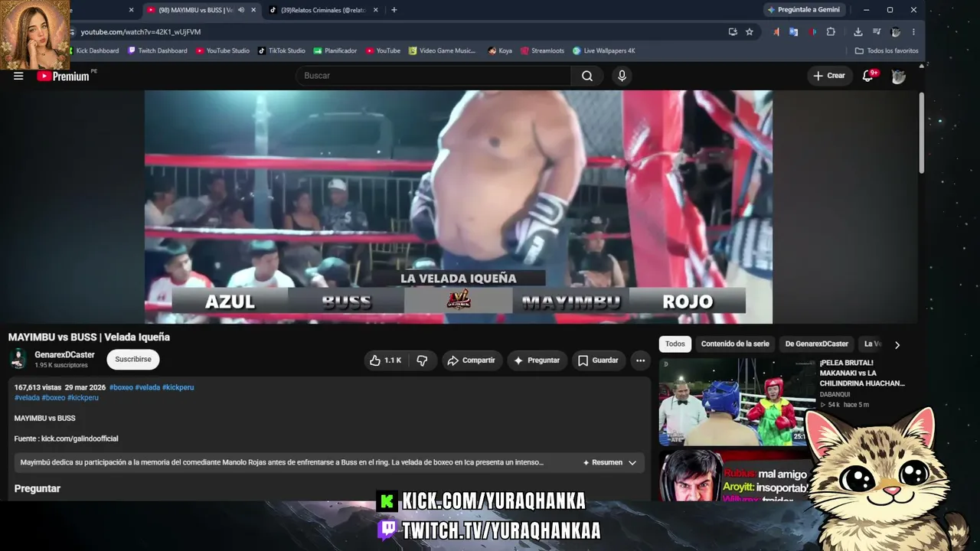Click the Crear button
Screen dimensions: 980x551
830,76
